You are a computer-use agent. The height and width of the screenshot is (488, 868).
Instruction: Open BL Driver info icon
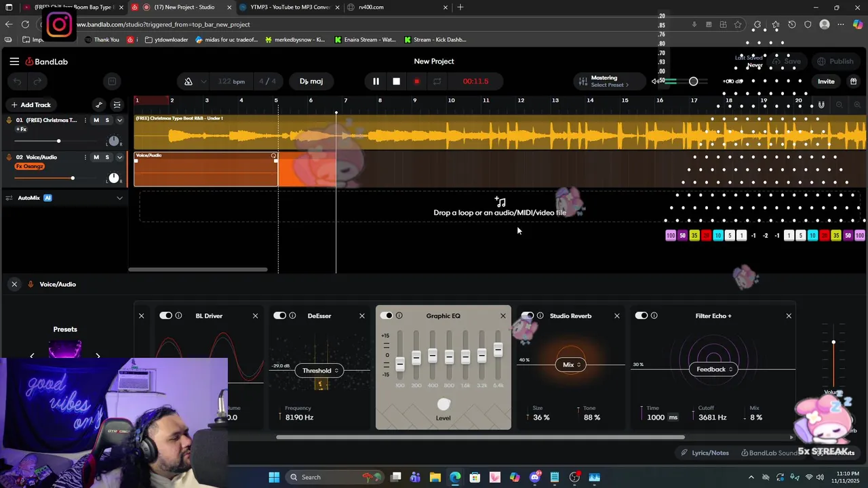[x=179, y=316]
